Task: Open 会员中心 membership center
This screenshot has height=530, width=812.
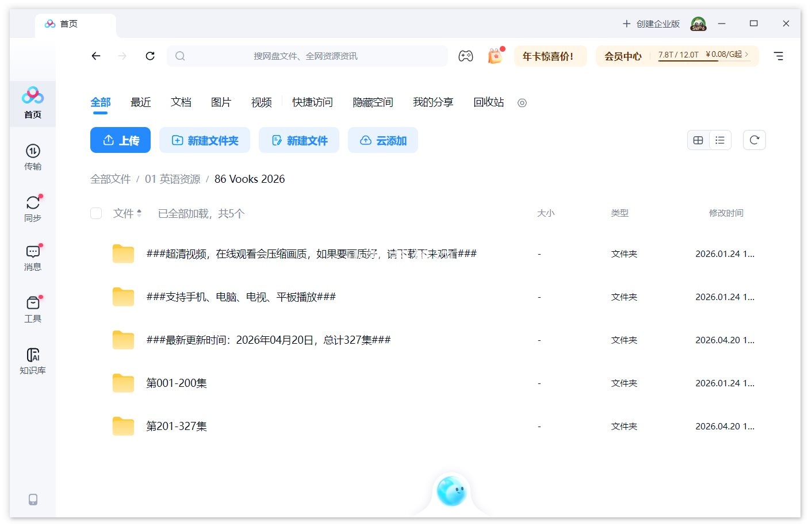Action: click(622, 56)
